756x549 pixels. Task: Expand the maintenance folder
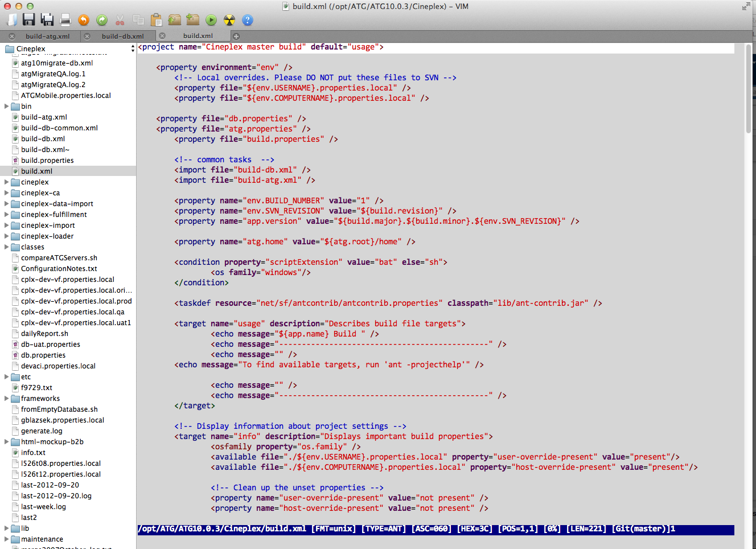pyautogui.click(x=6, y=539)
